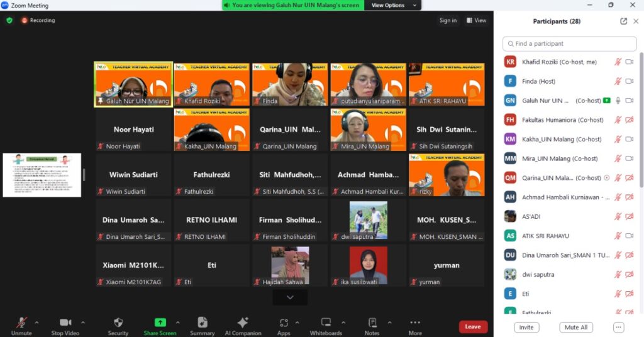Click the Unmute microphone icon

coord(21,324)
